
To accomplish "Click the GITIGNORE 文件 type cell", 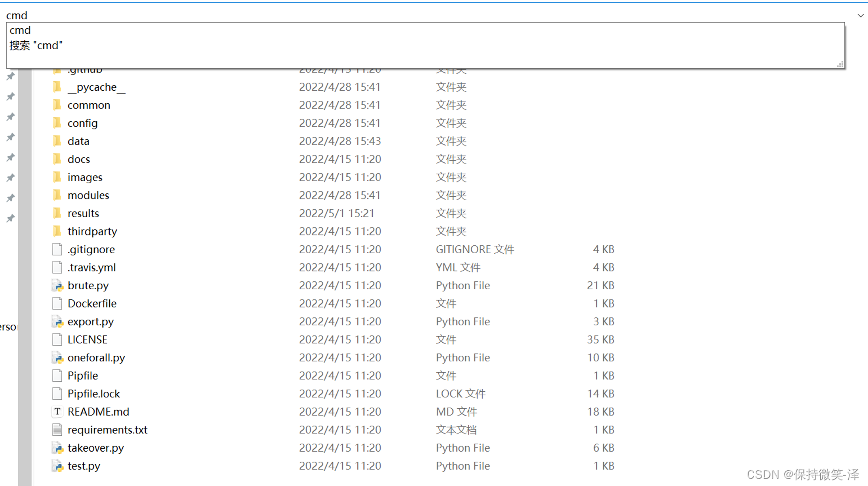I will 475,249.
